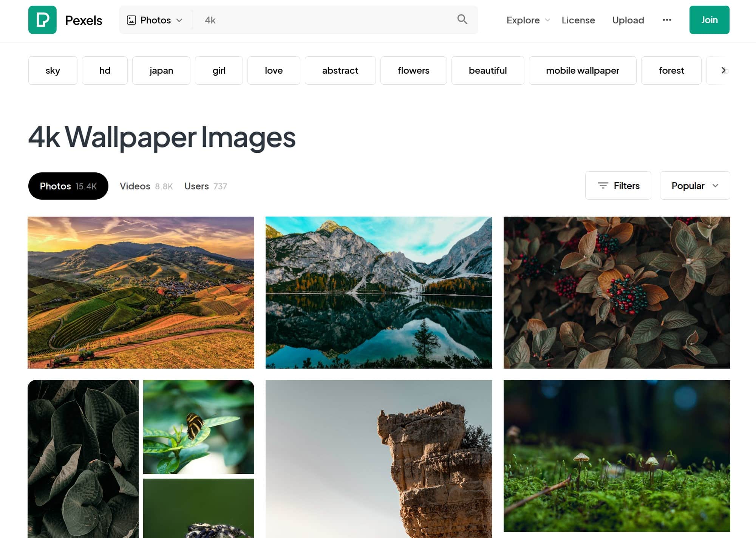The height and width of the screenshot is (538, 756).
Task: Switch to the Videos tab
Action: pyautogui.click(x=146, y=186)
